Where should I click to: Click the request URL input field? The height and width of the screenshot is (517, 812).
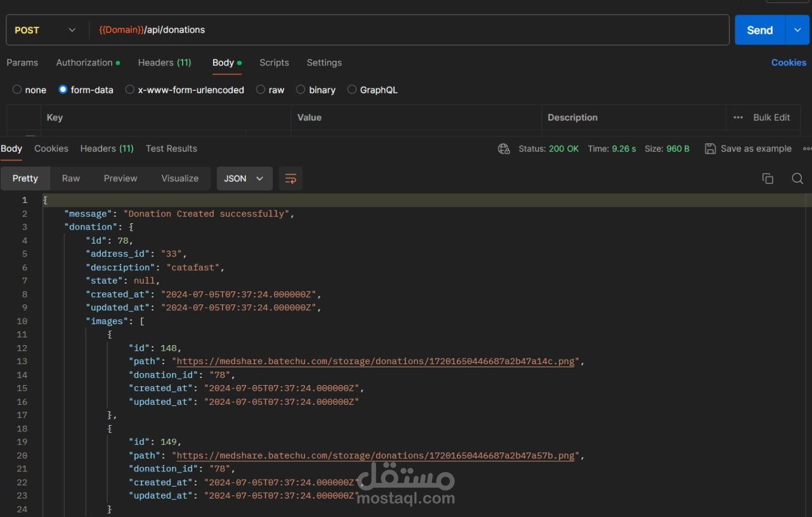(x=406, y=30)
